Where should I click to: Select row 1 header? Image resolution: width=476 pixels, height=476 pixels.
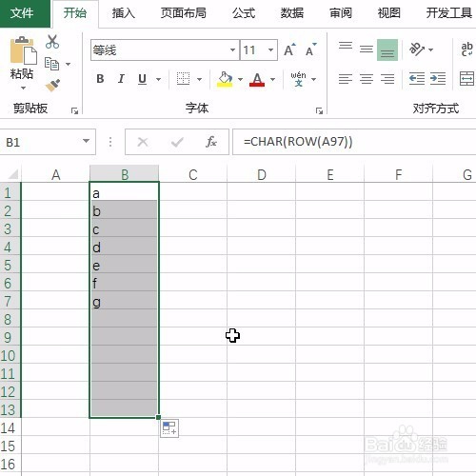point(10,192)
